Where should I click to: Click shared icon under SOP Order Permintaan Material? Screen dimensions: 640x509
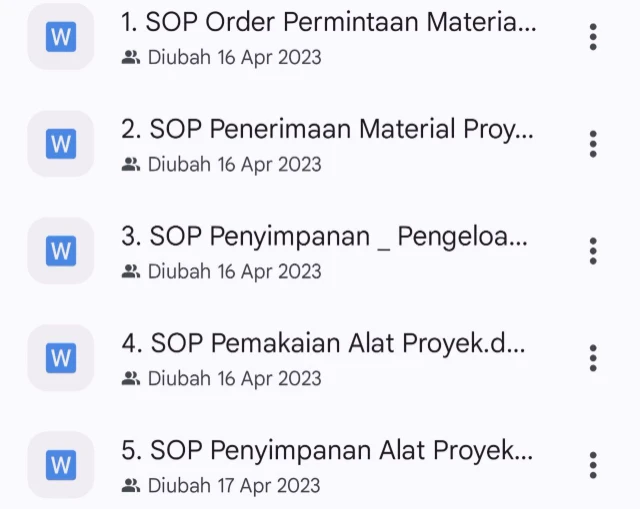click(130, 58)
